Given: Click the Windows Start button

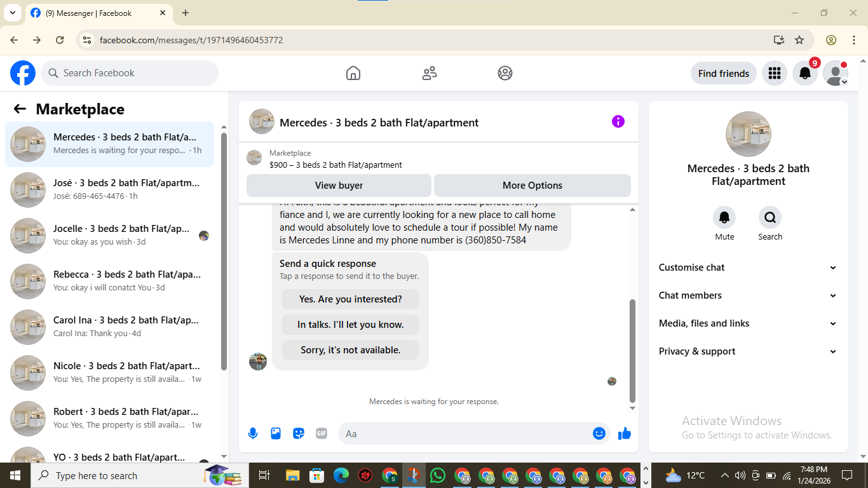Looking at the screenshot, I should (x=15, y=475).
